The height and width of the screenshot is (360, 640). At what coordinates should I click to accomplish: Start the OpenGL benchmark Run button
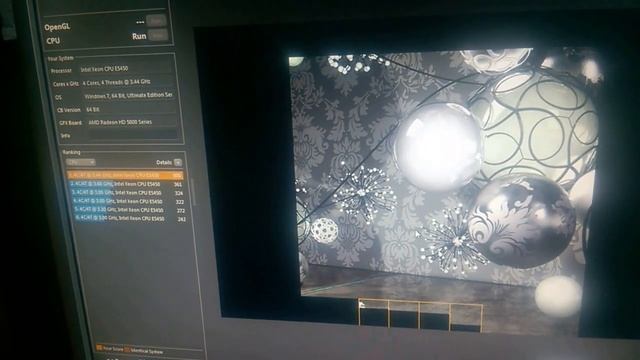pyautogui.click(x=157, y=21)
